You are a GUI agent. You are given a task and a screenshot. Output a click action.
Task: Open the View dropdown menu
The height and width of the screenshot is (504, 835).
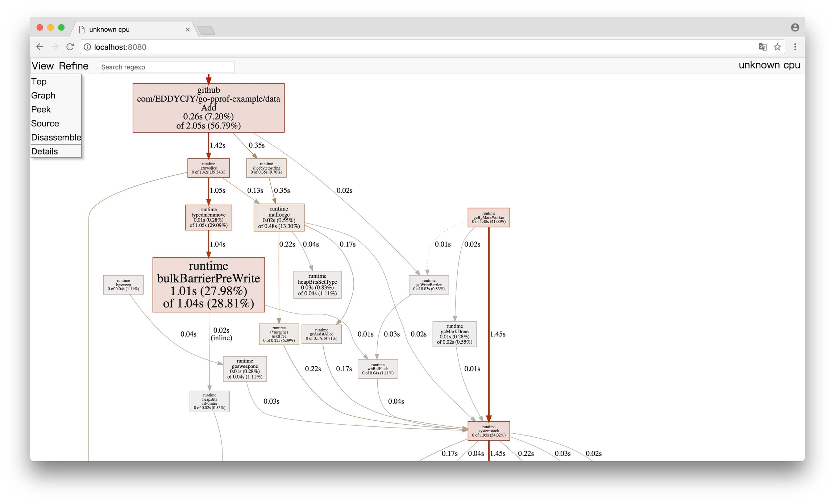click(x=42, y=66)
